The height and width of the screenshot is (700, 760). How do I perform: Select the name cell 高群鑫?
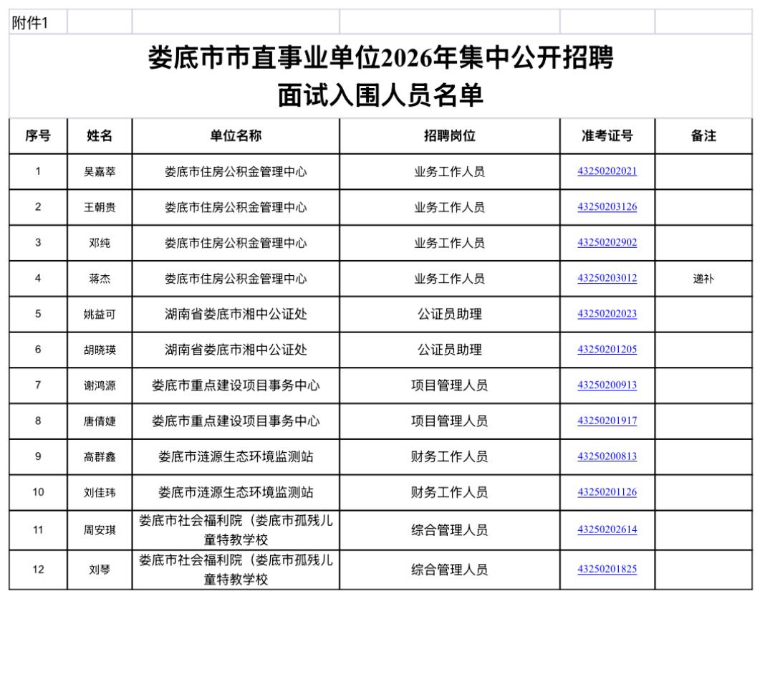[x=100, y=456]
